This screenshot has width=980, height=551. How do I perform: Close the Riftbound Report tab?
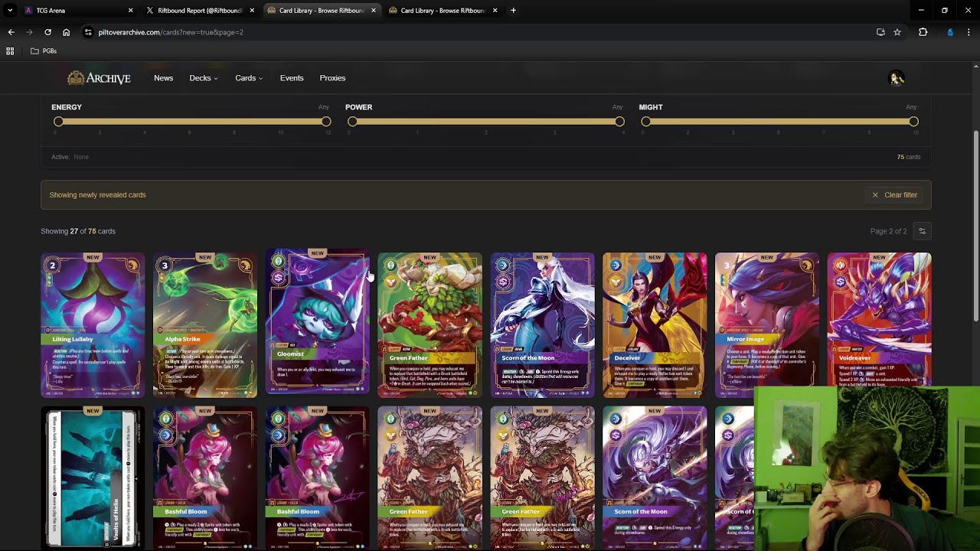click(252, 11)
